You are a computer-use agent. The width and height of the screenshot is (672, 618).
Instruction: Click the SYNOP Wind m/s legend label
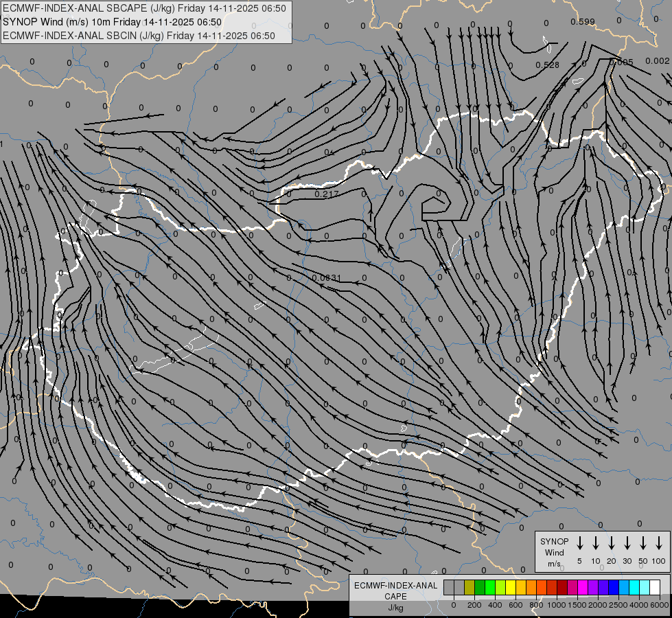554,552
